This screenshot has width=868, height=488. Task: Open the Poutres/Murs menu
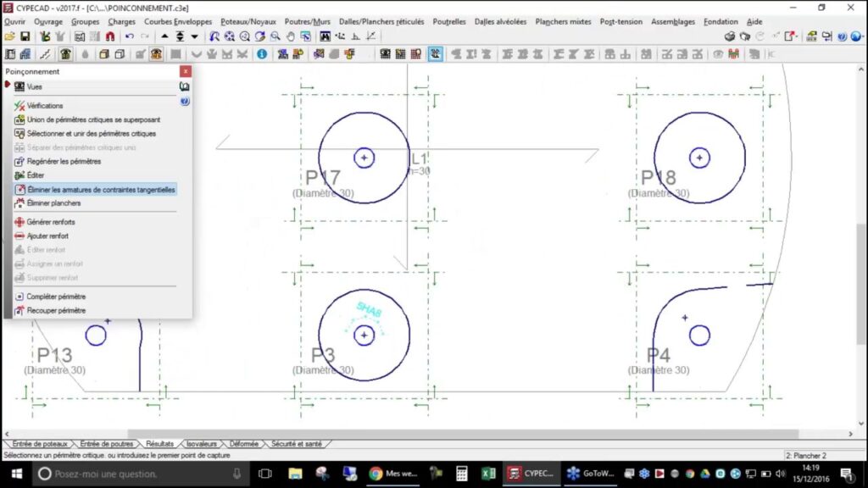307,21
